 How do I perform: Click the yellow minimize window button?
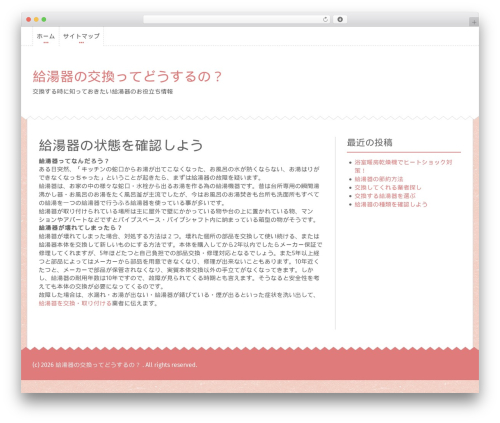pos(36,20)
